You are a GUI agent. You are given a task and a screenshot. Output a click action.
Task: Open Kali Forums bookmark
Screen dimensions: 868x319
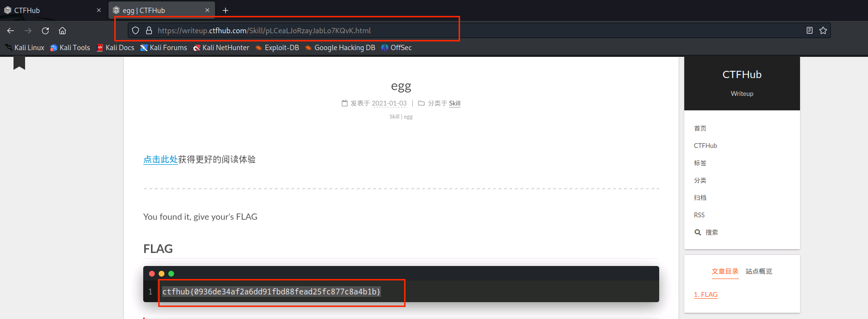point(164,48)
